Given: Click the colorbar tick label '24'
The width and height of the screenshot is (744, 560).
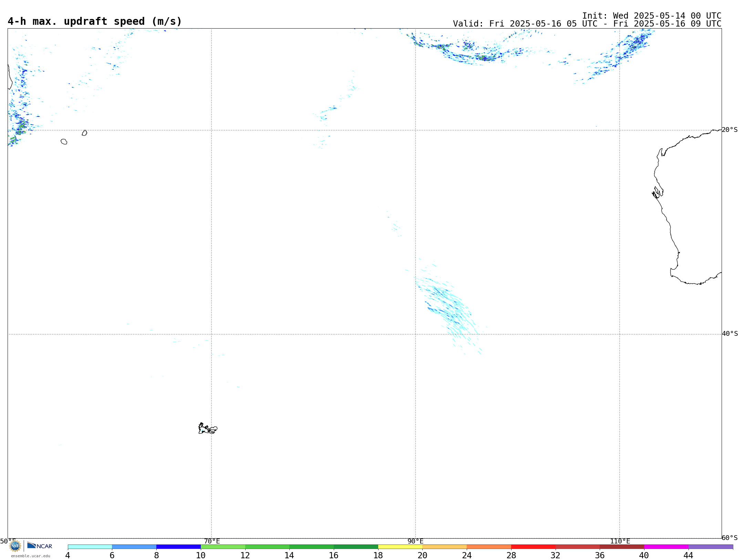Looking at the screenshot, I should pos(467,555).
